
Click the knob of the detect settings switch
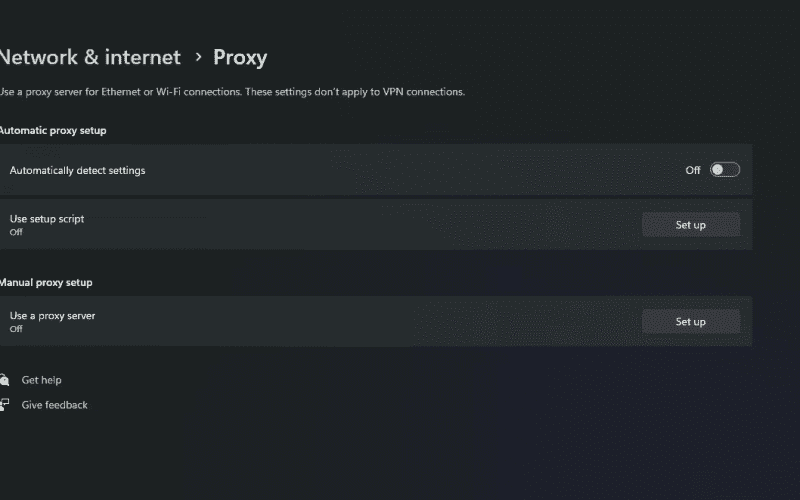(718, 170)
